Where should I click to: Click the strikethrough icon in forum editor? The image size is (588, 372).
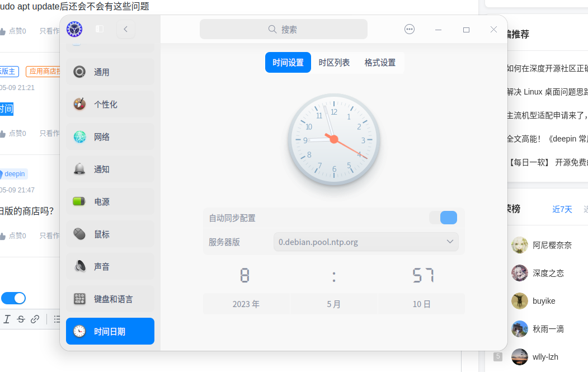click(21, 319)
